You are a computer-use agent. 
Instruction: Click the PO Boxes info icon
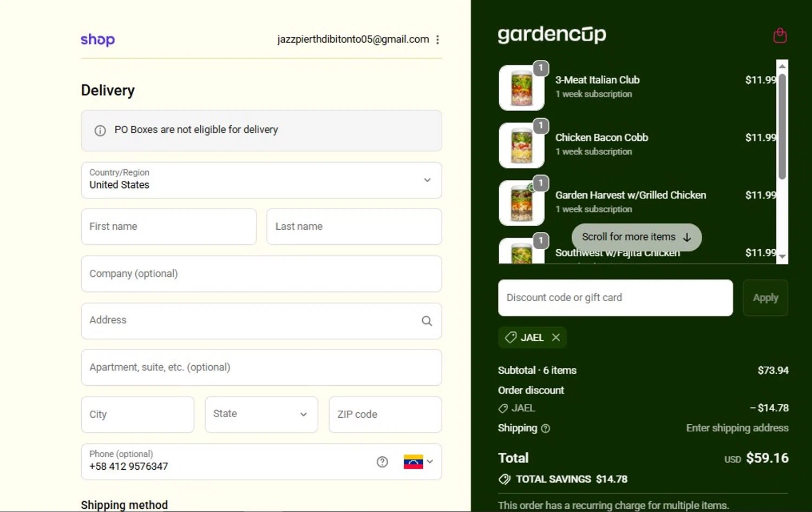(100, 131)
